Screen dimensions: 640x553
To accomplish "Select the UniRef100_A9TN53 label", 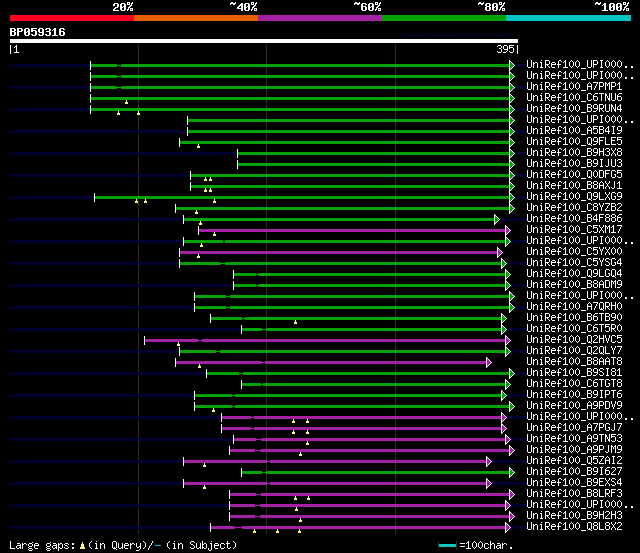I will click(x=574, y=439).
